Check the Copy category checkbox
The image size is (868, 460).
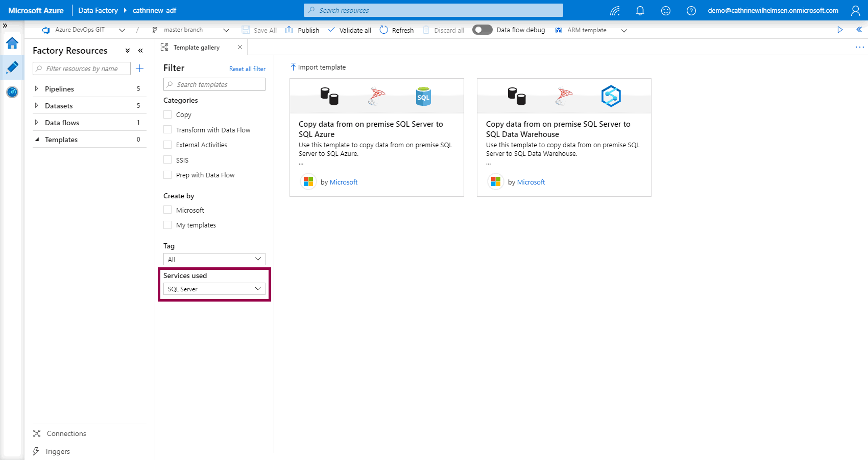click(167, 114)
